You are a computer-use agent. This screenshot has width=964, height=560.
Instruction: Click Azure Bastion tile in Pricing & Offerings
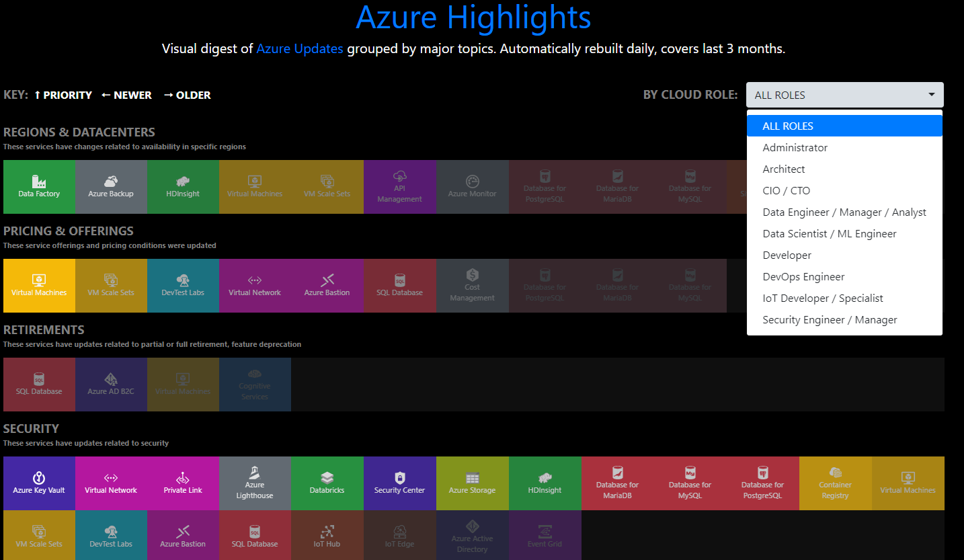point(327,286)
